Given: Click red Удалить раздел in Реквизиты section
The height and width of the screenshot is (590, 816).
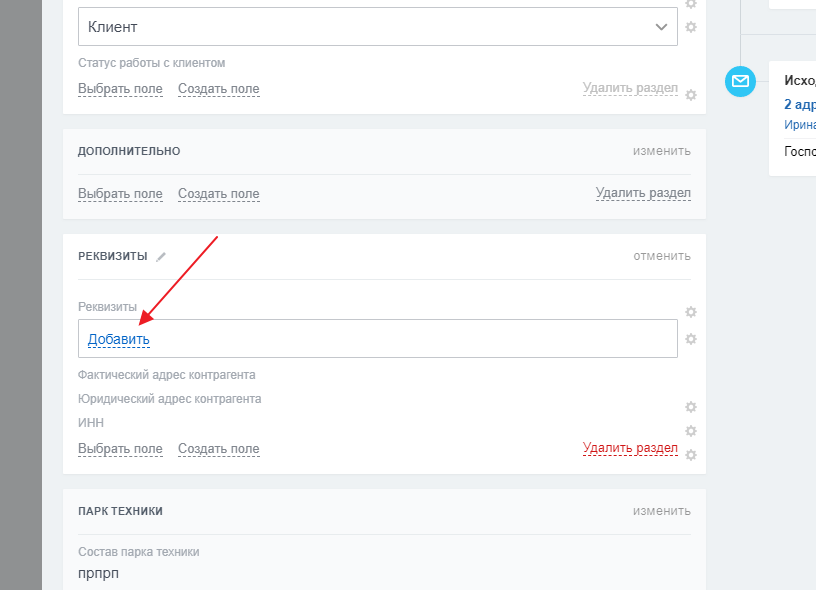Looking at the screenshot, I should point(630,448).
